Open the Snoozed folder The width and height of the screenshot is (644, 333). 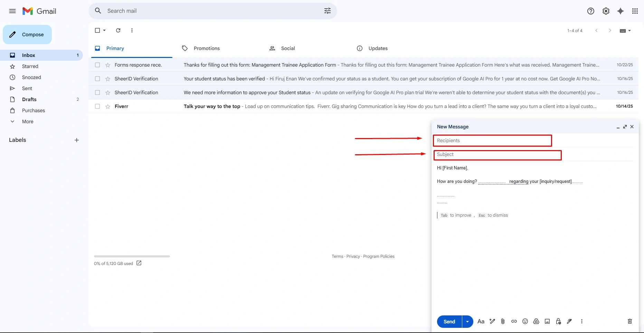(41, 77)
